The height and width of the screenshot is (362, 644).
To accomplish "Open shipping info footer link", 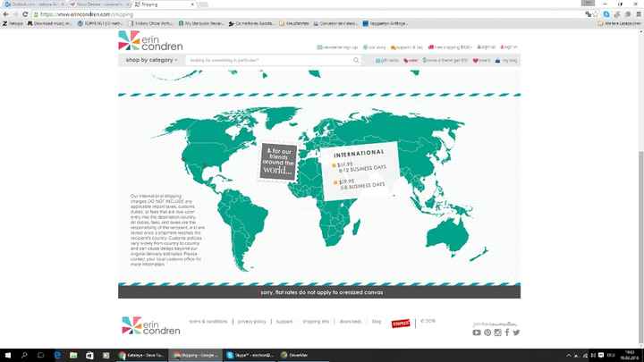I will coord(316,322).
